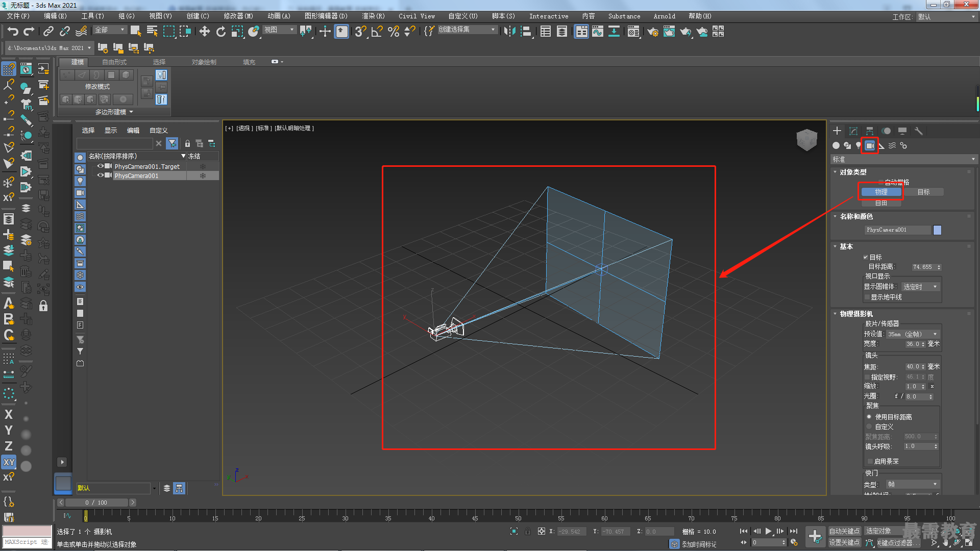Open the Curve Editor icon
Viewport: 980px width, 551px height.
[x=598, y=32]
